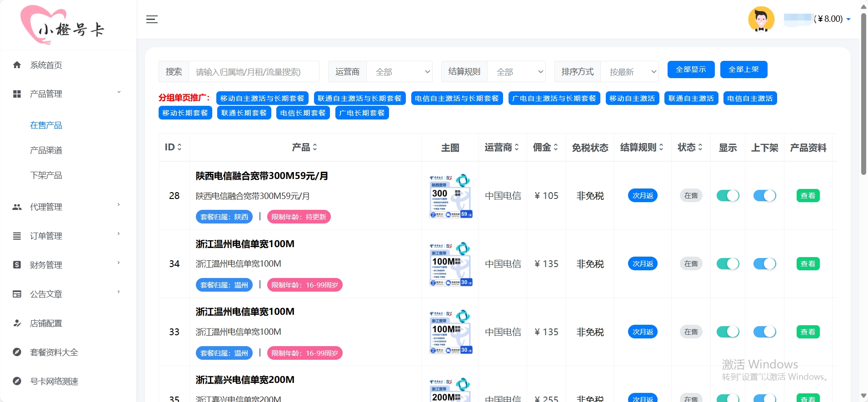Expand the 订单管理 sidebar menu

click(119, 234)
